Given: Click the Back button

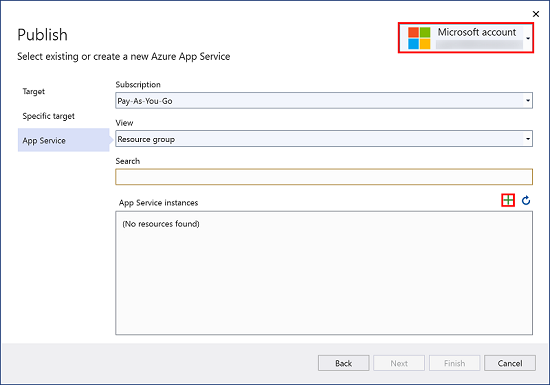Looking at the screenshot, I should (x=343, y=363).
